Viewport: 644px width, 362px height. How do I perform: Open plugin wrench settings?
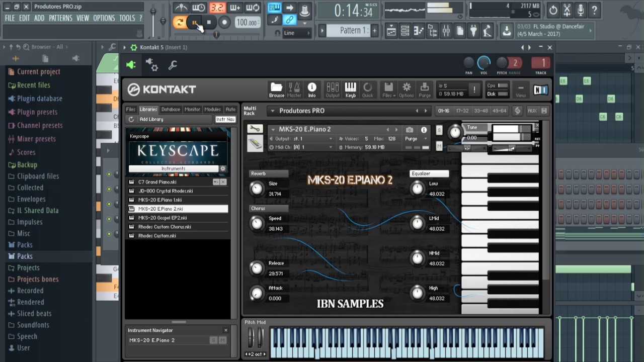(173, 65)
